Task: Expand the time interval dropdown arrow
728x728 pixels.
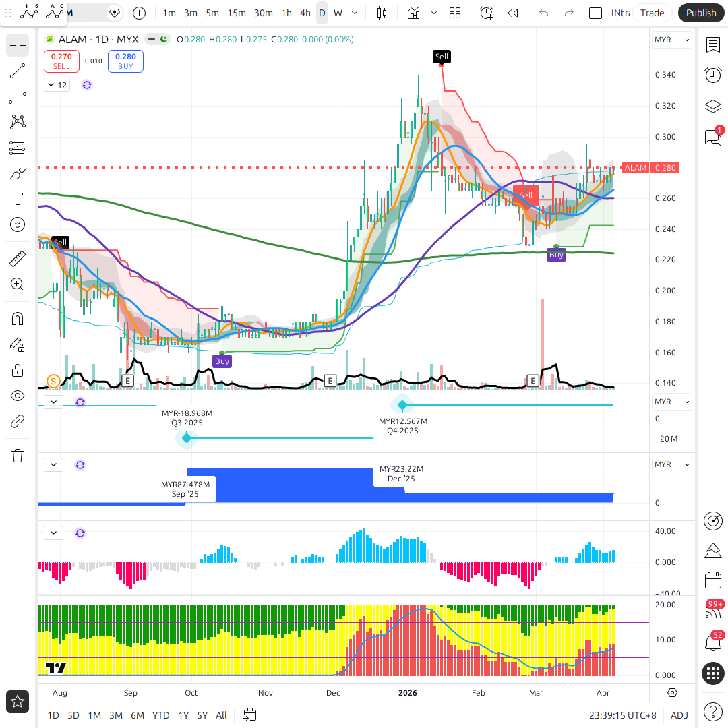Action: click(355, 13)
